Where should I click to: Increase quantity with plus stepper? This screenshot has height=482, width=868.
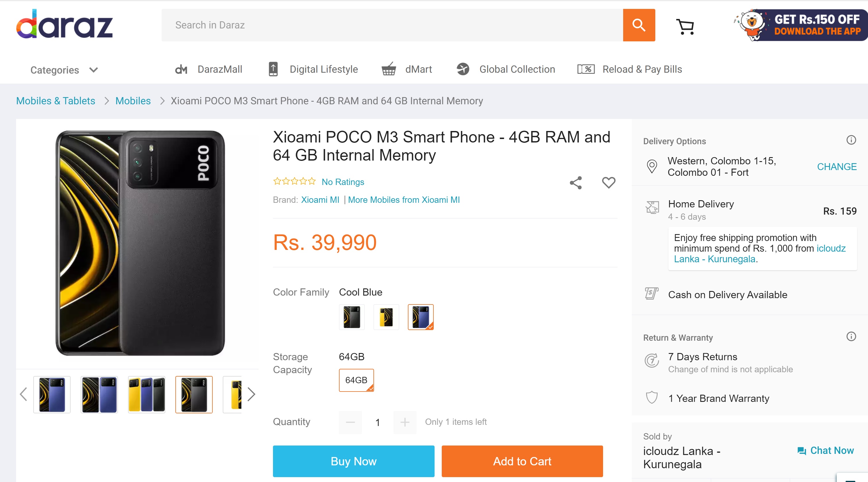coord(404,422)
